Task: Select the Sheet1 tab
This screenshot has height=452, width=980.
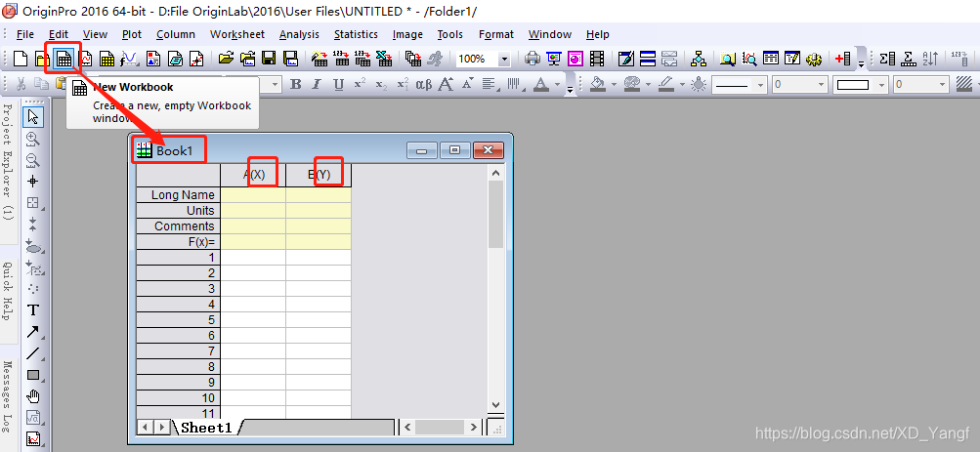Action: 207,428
